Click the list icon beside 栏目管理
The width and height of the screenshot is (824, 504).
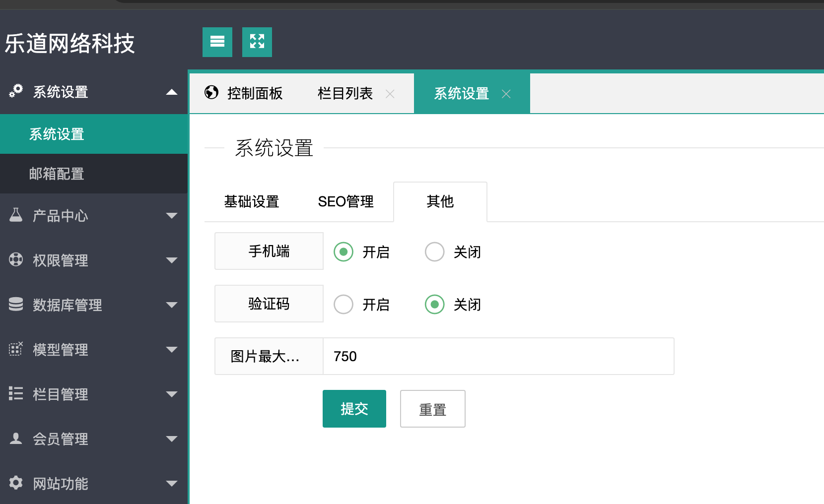[16, 393]
